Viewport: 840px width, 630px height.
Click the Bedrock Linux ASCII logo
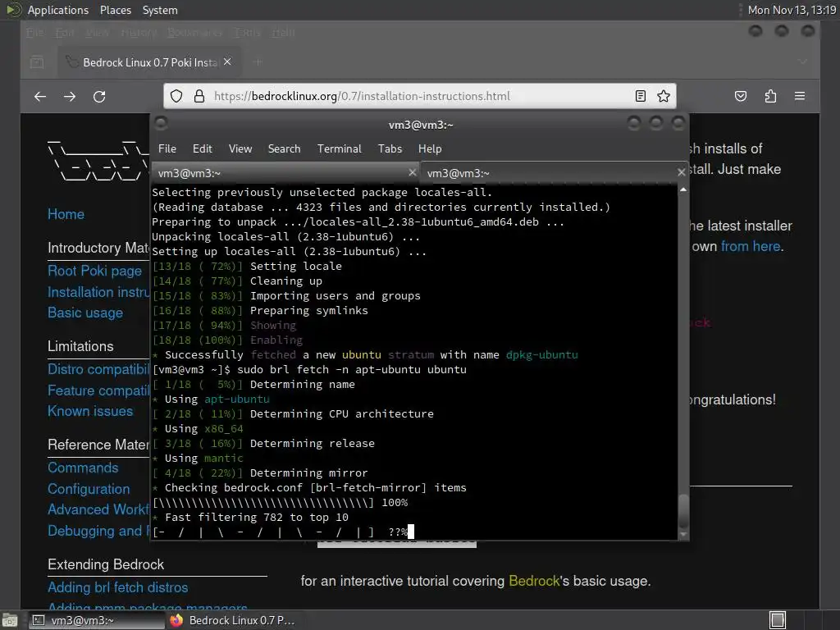[98, 161]
